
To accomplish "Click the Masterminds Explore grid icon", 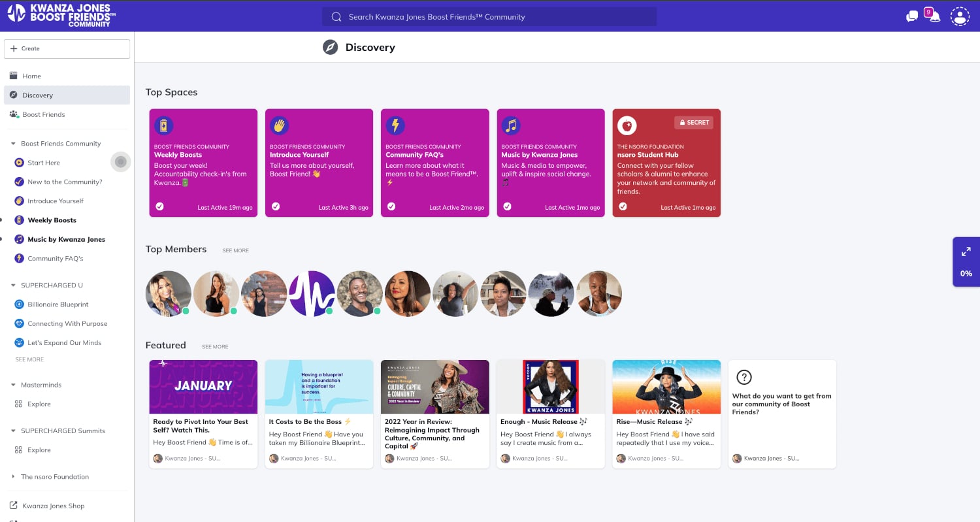I will tap(19, 404).
